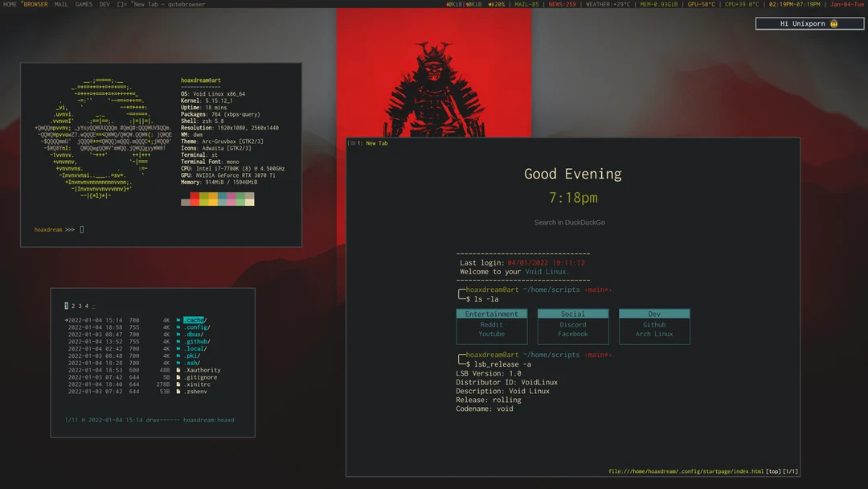Open the .ssh folder entry
Viewport: 868px width, 489px height.
pyautogui.click(x=191, y=364)
